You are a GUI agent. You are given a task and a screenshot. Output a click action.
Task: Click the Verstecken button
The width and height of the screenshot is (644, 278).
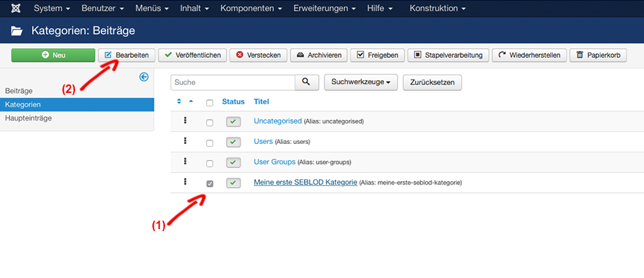(259, 55)
